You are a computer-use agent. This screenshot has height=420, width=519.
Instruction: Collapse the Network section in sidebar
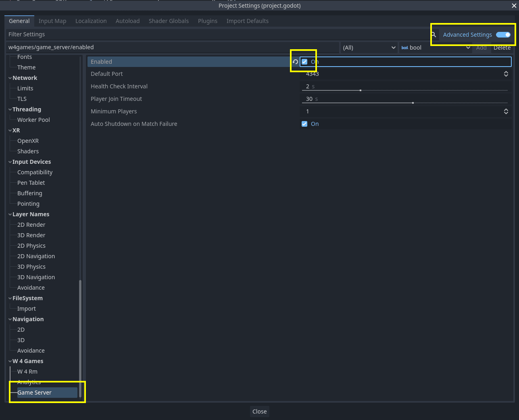[x=10, y=77]
